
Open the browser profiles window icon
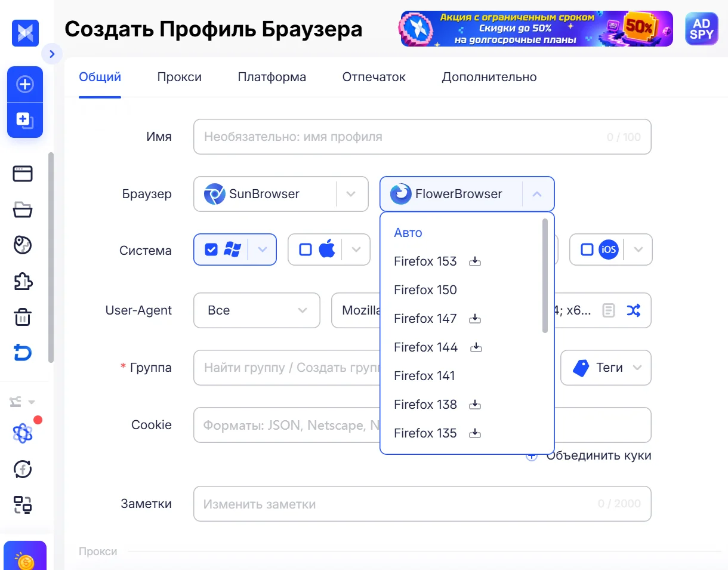23,174
